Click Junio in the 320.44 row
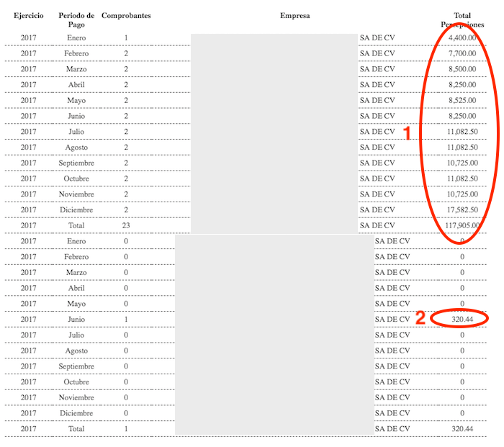504x447 pixels. (x=76, y=319)
